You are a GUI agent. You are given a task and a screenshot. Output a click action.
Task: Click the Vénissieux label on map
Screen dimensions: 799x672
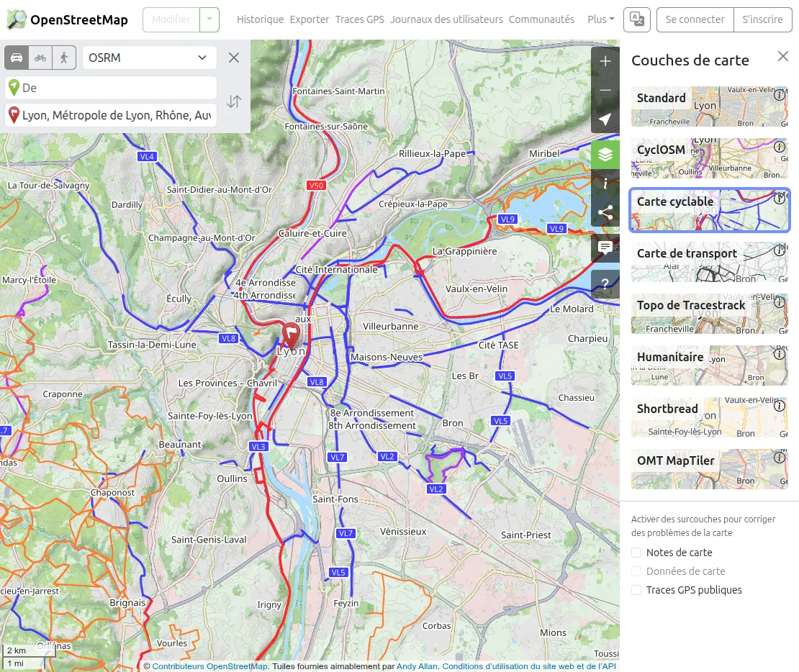[x=403, y=532]
